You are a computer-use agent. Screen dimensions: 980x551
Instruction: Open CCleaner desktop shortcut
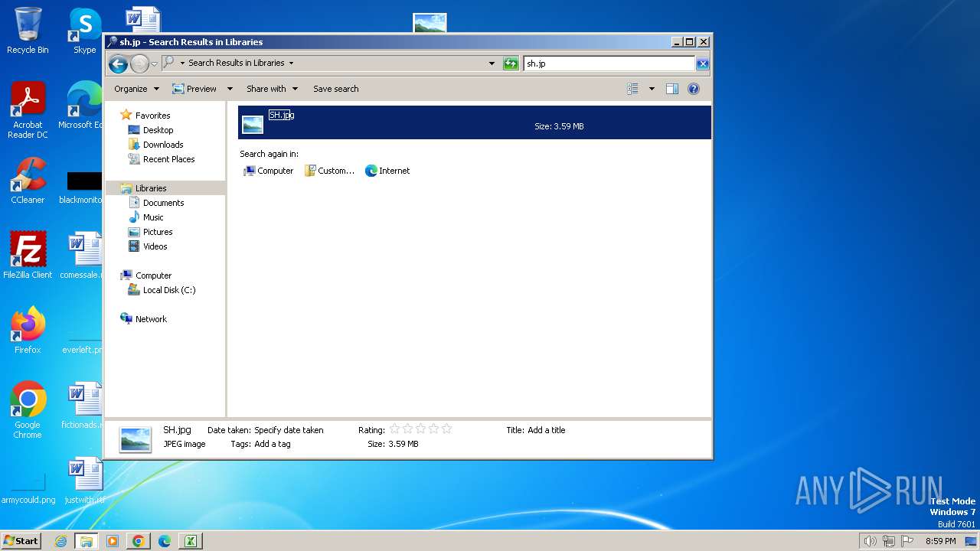28,181
